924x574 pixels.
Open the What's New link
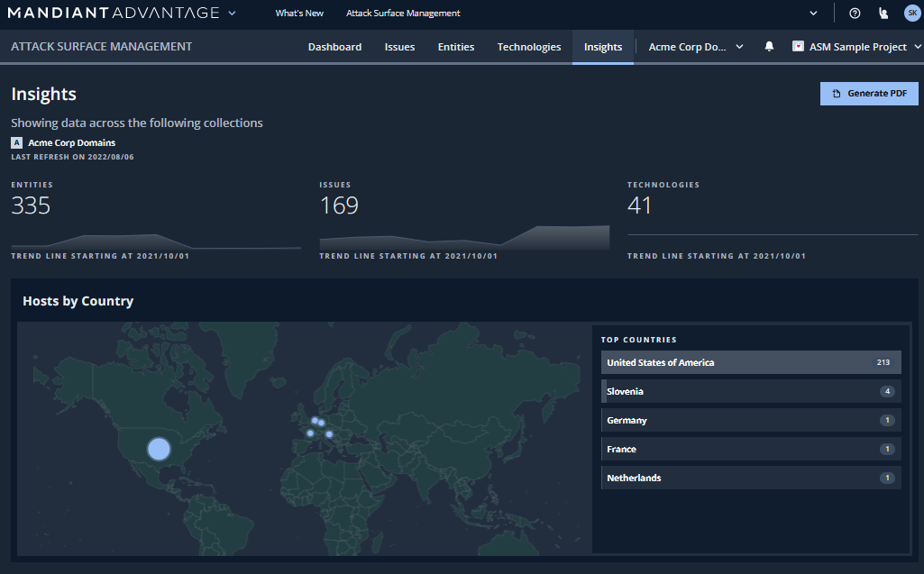[299, 14]
